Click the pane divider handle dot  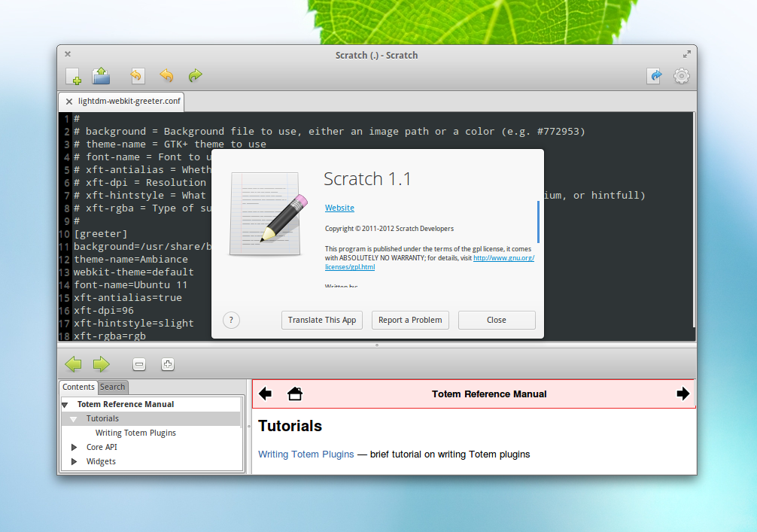(376, 345)
